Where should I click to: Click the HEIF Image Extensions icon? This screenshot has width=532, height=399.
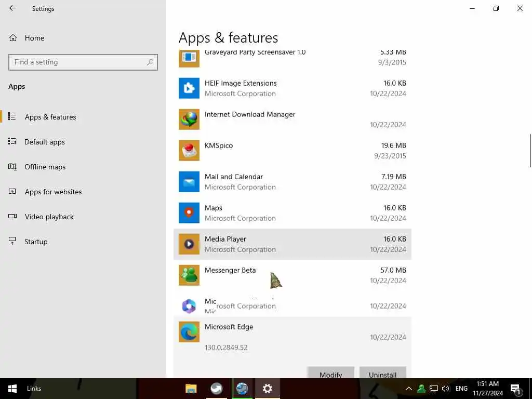tap(189, 88)
